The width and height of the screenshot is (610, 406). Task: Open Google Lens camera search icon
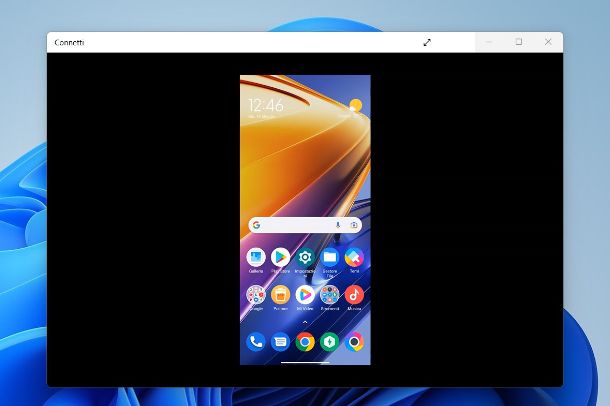click(354, 225)
